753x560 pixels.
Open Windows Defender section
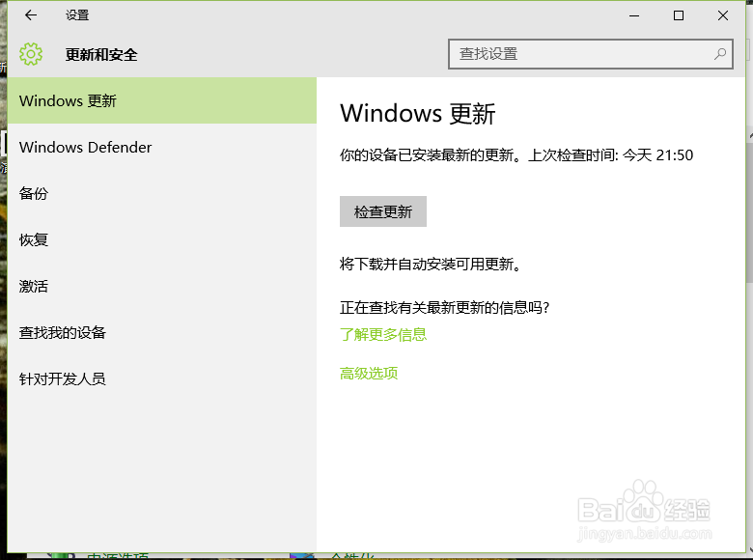click(x=162, y=147)
